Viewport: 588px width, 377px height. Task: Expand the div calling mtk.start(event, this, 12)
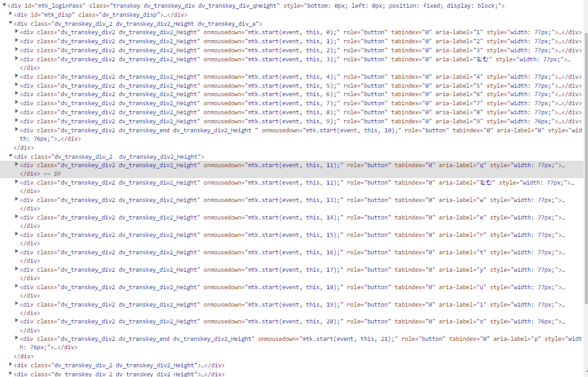click(x=17, y=182)
